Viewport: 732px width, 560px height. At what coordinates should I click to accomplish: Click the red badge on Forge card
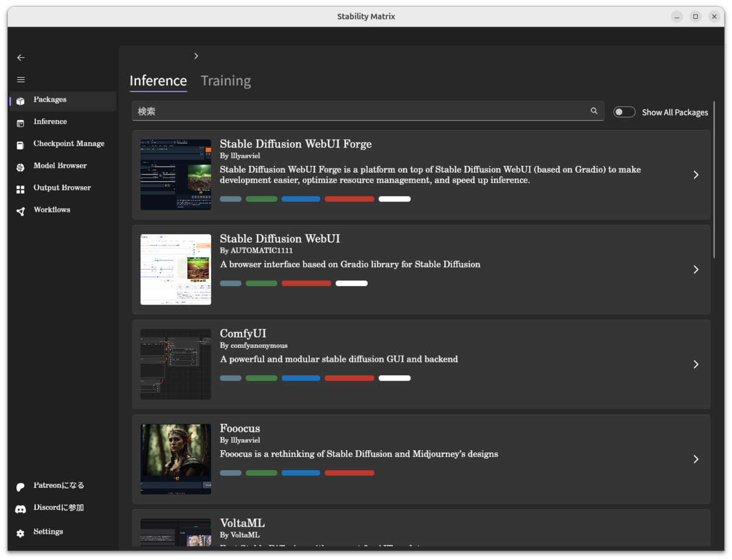pos(350,199)
